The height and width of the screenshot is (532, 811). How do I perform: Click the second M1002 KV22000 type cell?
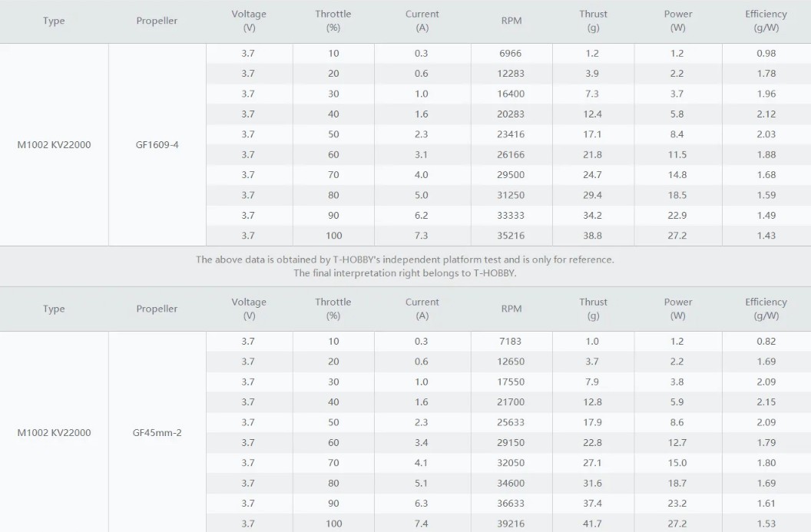(x=54, y=433)
